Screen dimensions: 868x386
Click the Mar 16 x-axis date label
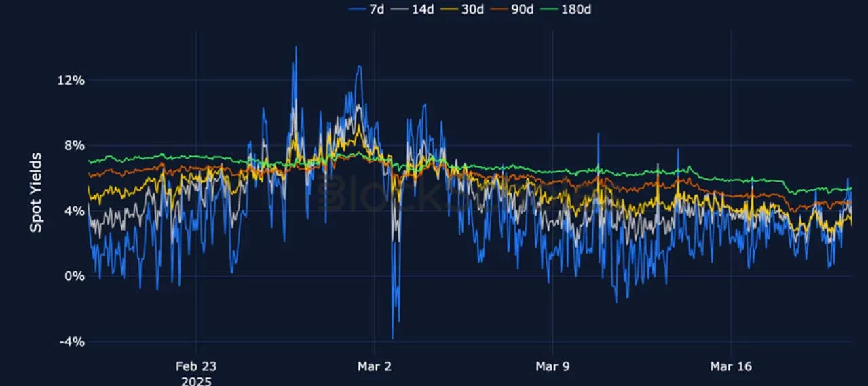pos(730,367)
